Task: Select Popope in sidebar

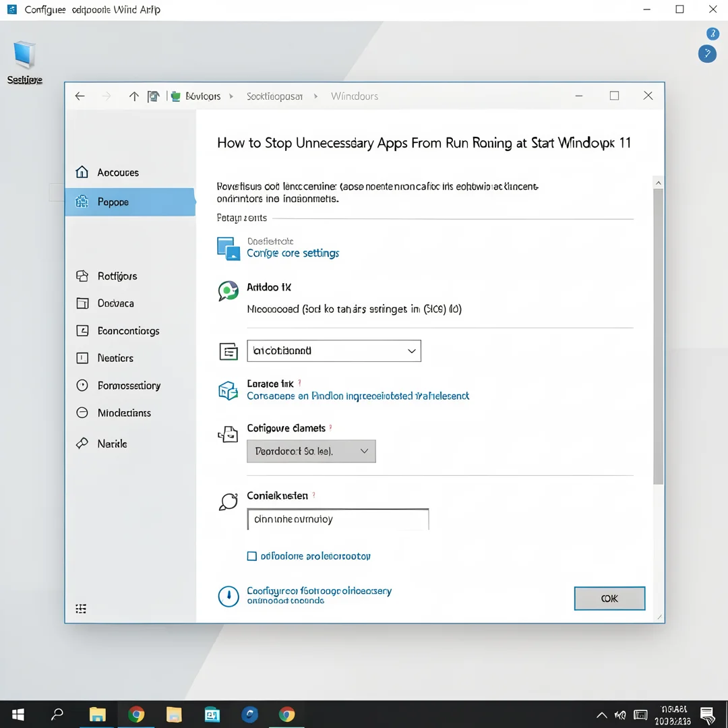Action: (131, 202)
